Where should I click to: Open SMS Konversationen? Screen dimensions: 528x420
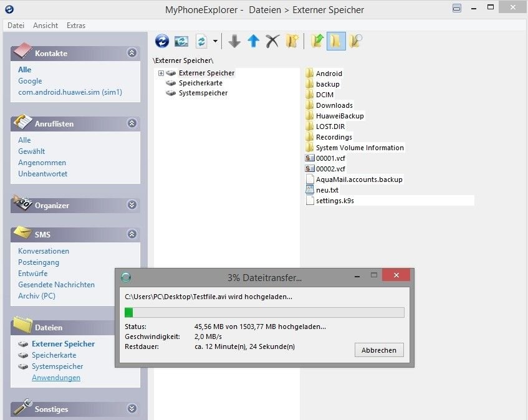click(x=44, y=251)
